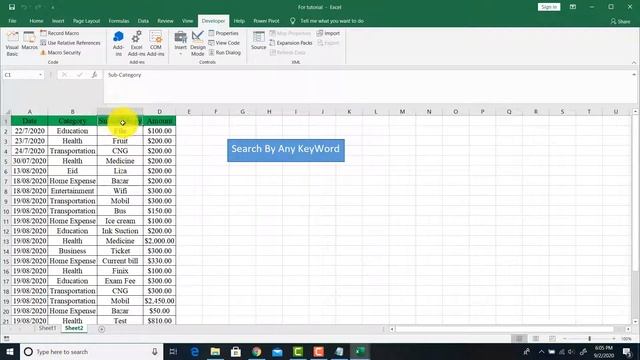Screen dimensions: 640x360
Task: Open the Macros dialog
Action: [29, 41]
